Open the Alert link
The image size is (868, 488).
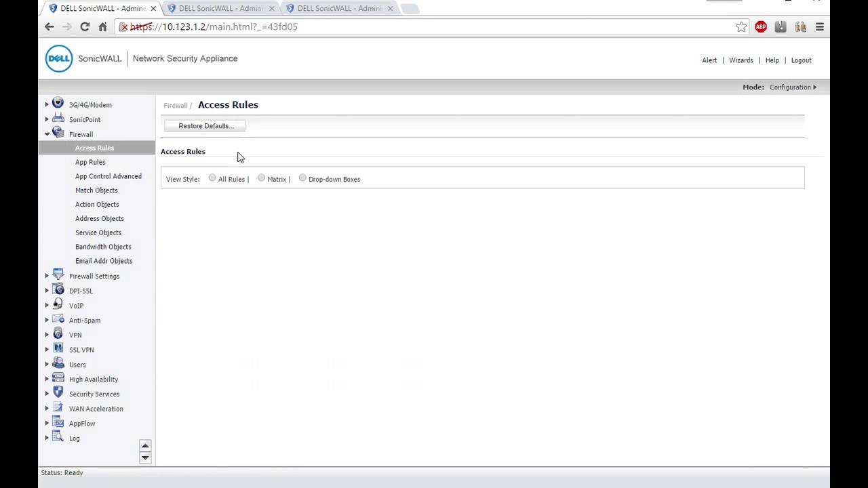coord(709,60)
